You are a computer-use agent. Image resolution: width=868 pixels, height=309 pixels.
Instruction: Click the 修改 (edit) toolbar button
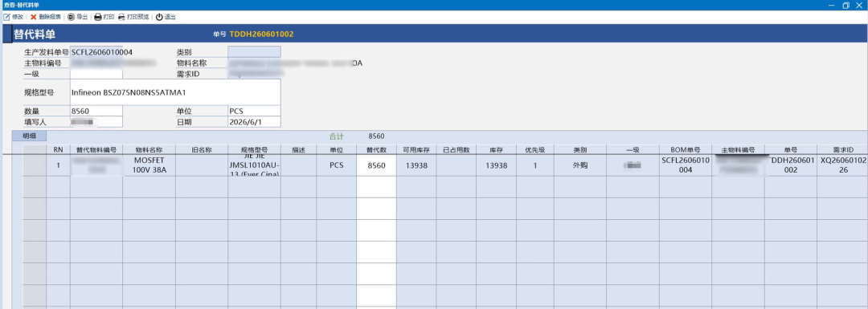pyautogui.click(x=14, y=17)
